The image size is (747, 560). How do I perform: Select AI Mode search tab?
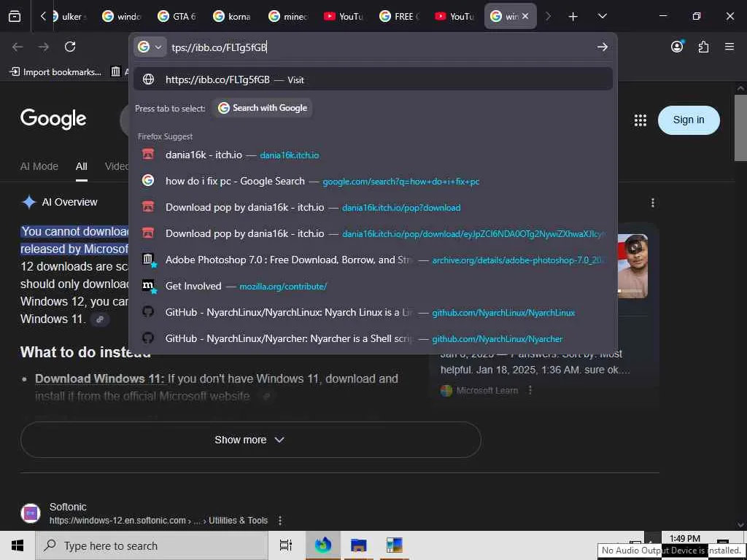coord(39,166)
